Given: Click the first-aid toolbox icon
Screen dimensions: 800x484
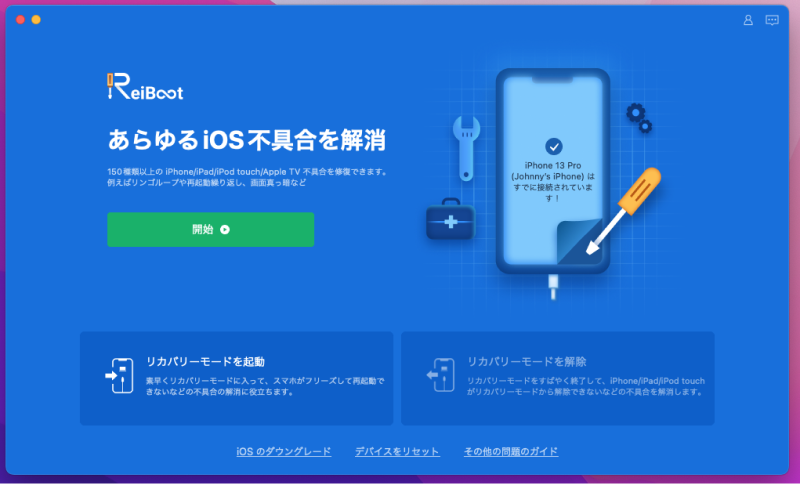Looking at the screenshot, I should point(451,219).
